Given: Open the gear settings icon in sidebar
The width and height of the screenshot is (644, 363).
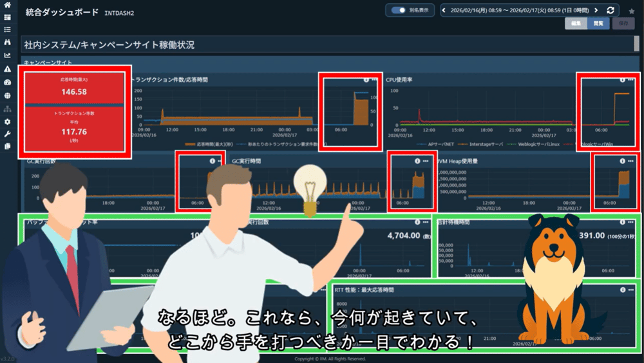Looking at the screenshot, I should pyautogui.click(x=7, y=122).
